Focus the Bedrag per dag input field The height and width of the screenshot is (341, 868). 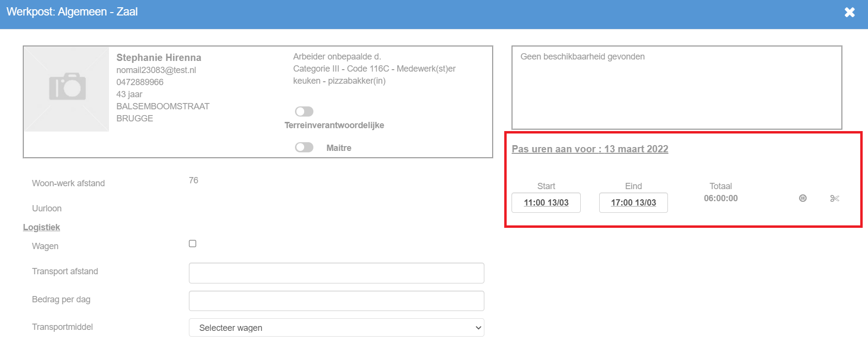(336, 301)
